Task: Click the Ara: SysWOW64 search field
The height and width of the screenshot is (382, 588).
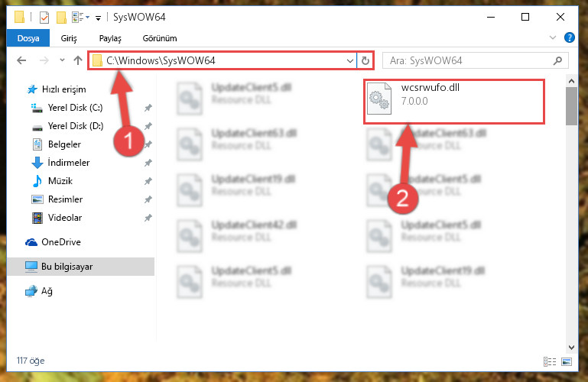Action: coord(476,60)
